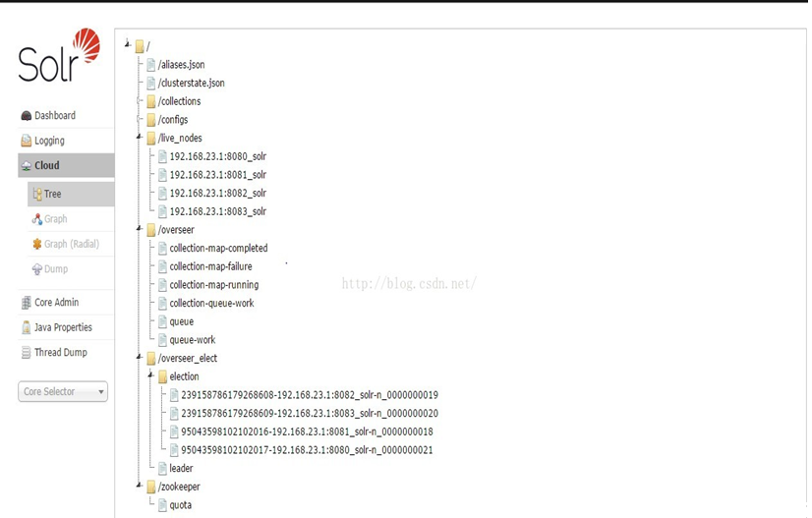Screen dimensions: 812x518
Task: Click the Logging icon
Action: tap(26, 141)
